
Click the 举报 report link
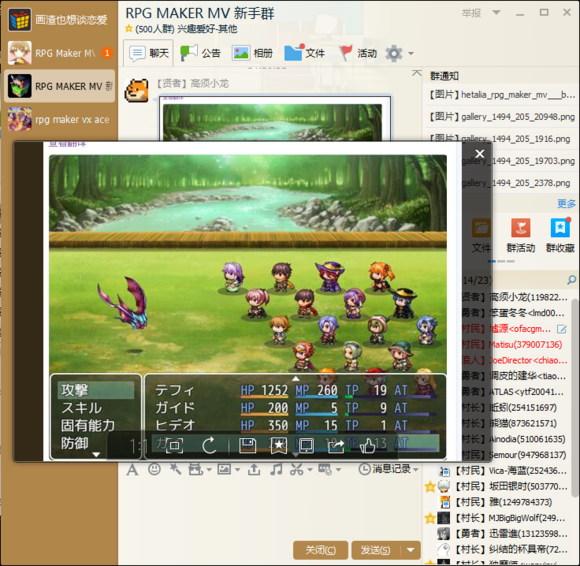(x=471, y=13)
